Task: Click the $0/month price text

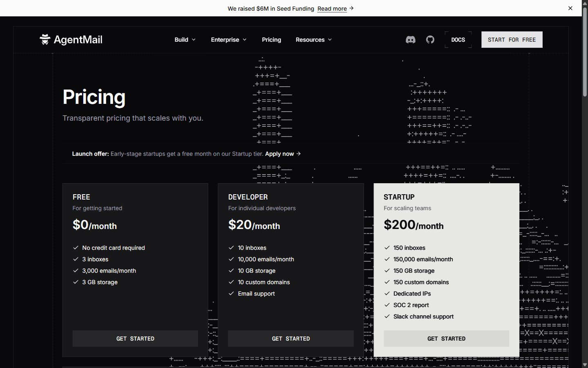Action: (95, 225)
